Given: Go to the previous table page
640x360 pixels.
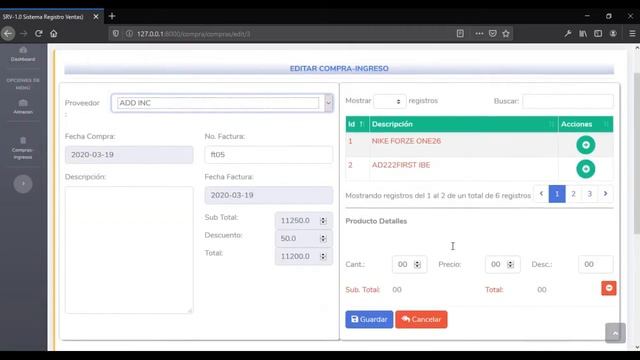Looking at the screenshot, I should pos(541,194).
